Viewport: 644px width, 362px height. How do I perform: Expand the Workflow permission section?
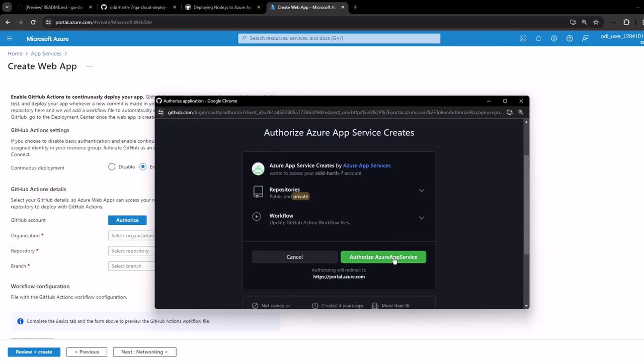pos(422,218)
